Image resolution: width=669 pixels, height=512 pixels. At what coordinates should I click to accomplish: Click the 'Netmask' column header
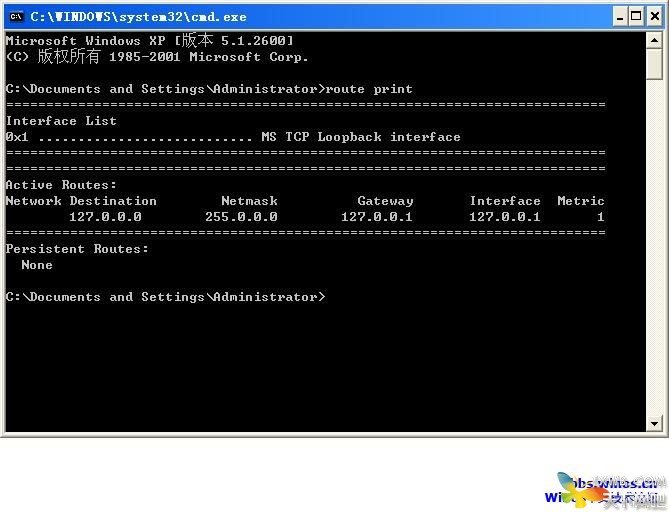(x=250, y=201)
